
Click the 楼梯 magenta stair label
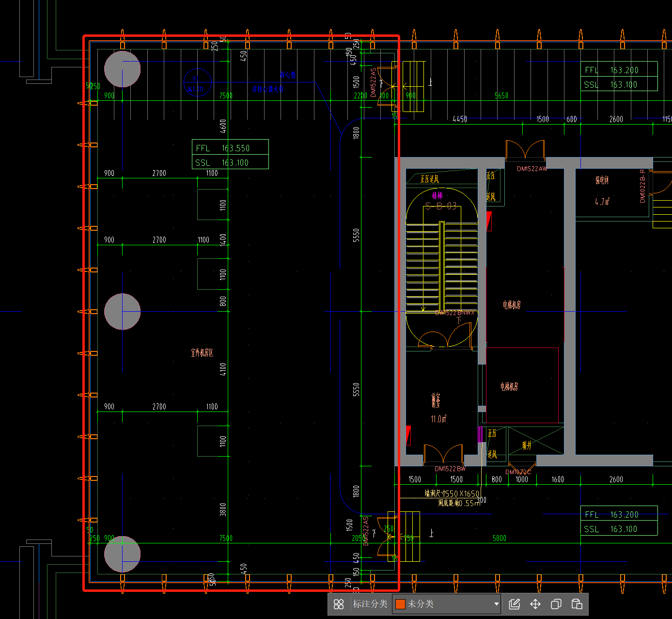438,195
